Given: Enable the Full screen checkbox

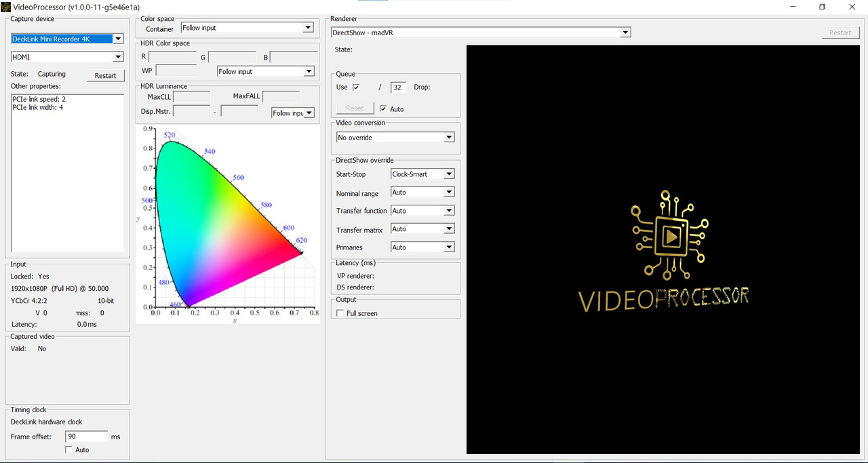Looking at the screenshot, I should pyautogui.click(x=340, y=313).
